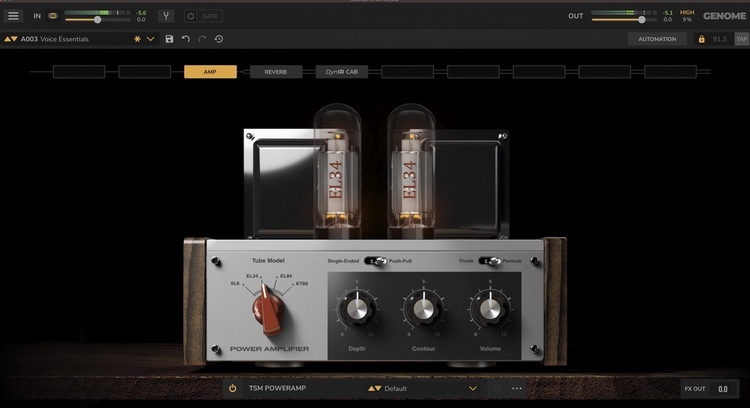
Task: Expand the main preset list chevron
Action: click(x=151, y=39)
